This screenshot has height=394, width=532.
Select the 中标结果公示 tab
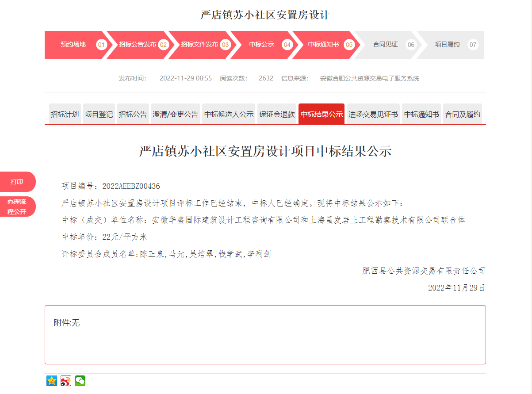tap(321, 114)
